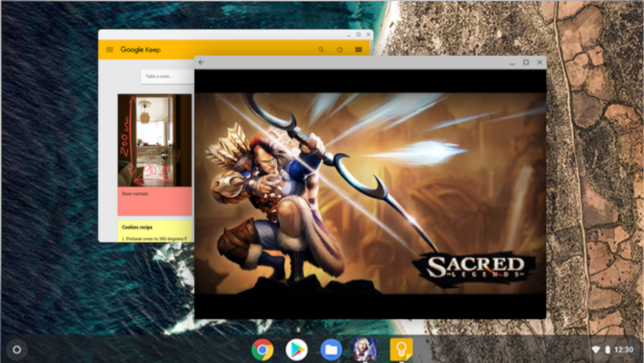Click the Sacred Legends splash artwork
The image size is (644, 363).
370,194
